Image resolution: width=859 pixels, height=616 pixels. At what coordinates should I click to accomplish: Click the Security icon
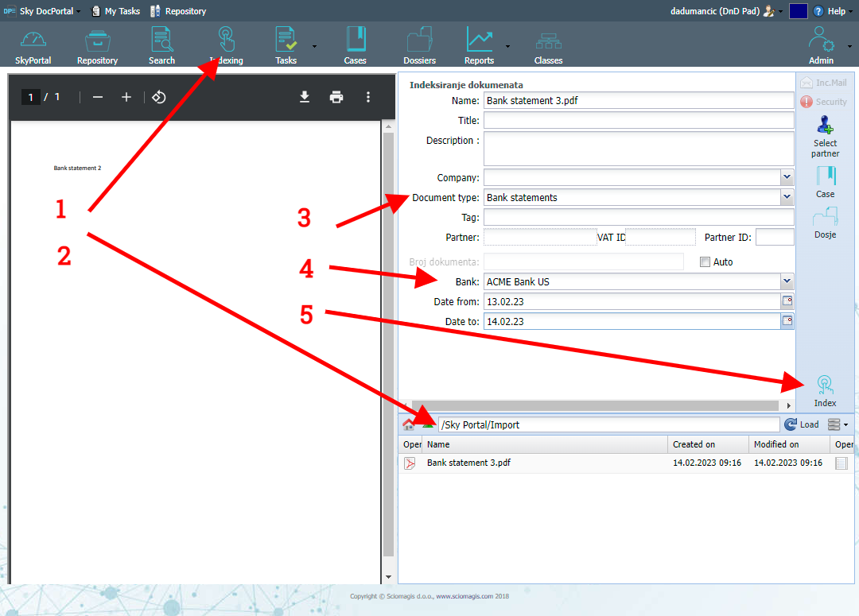pyautogui.click(x=807, y=102)
